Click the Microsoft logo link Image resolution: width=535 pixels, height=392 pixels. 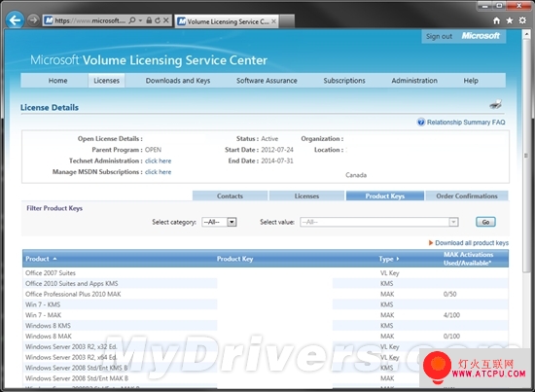coord(481,36)
